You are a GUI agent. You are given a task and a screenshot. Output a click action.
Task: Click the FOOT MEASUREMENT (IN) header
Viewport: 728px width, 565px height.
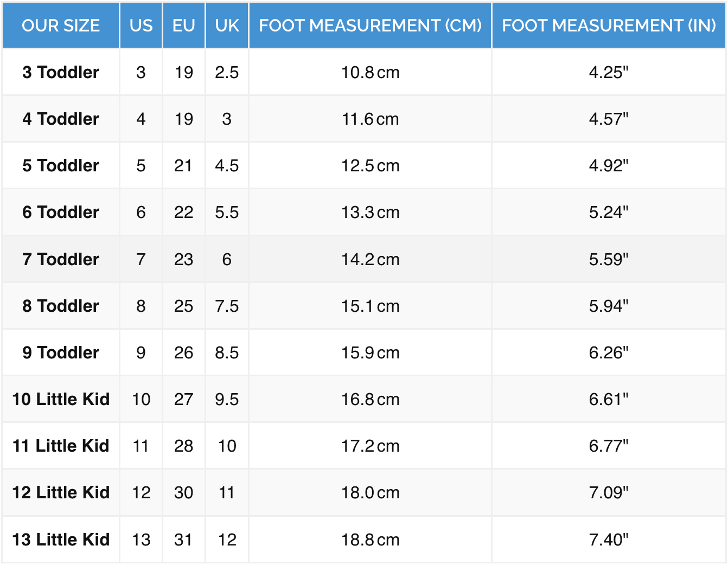pyautogui.click(x=609, y=25)
